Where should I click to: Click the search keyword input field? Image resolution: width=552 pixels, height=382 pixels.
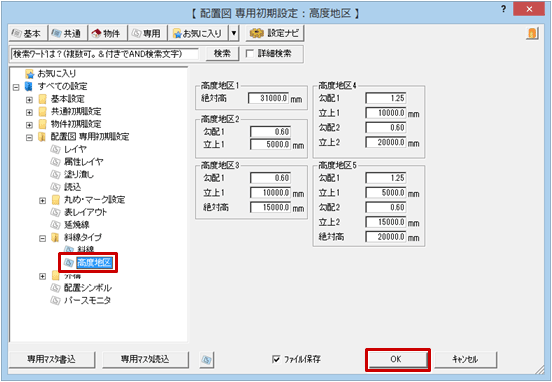coord(105,54)
